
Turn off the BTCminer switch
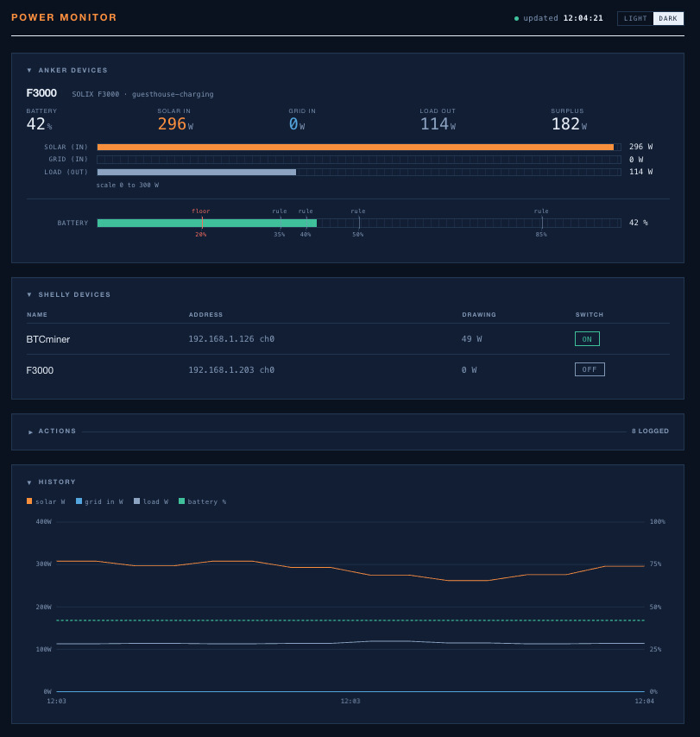tap(587, 339)
